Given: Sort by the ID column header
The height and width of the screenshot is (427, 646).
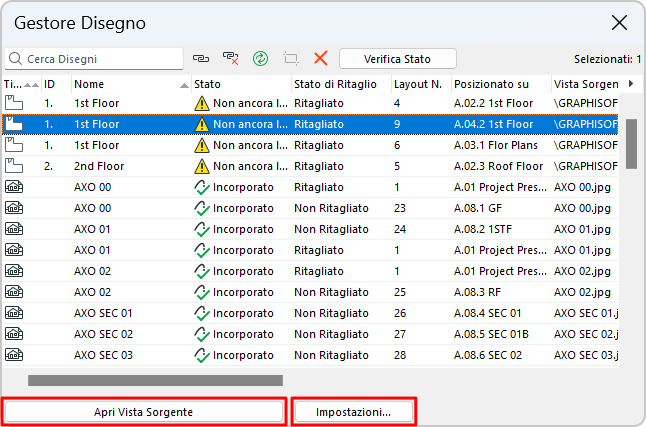Looking at the screenshot, I should pyautogui.click(x=56, y=84).
